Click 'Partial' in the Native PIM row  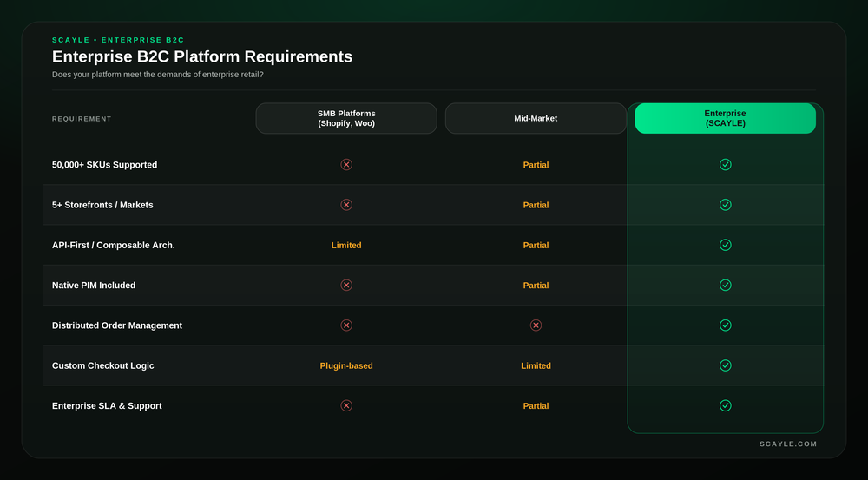click(536, 286)
